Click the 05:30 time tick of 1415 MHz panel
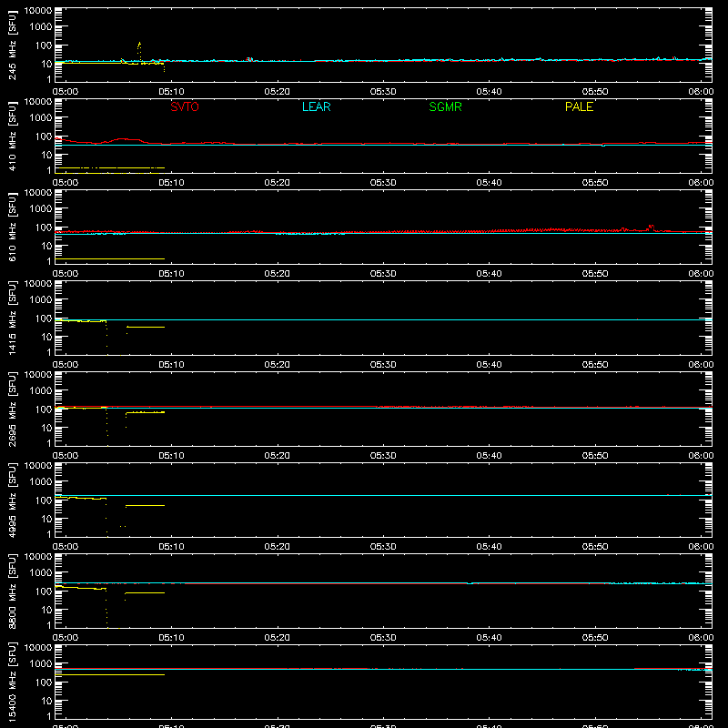The width and height of the screenshot is (728, 728). (383, 365)
